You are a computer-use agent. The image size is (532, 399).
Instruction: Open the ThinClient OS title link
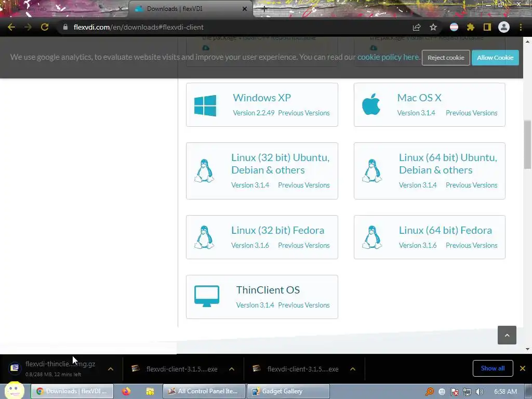[268, 290]
